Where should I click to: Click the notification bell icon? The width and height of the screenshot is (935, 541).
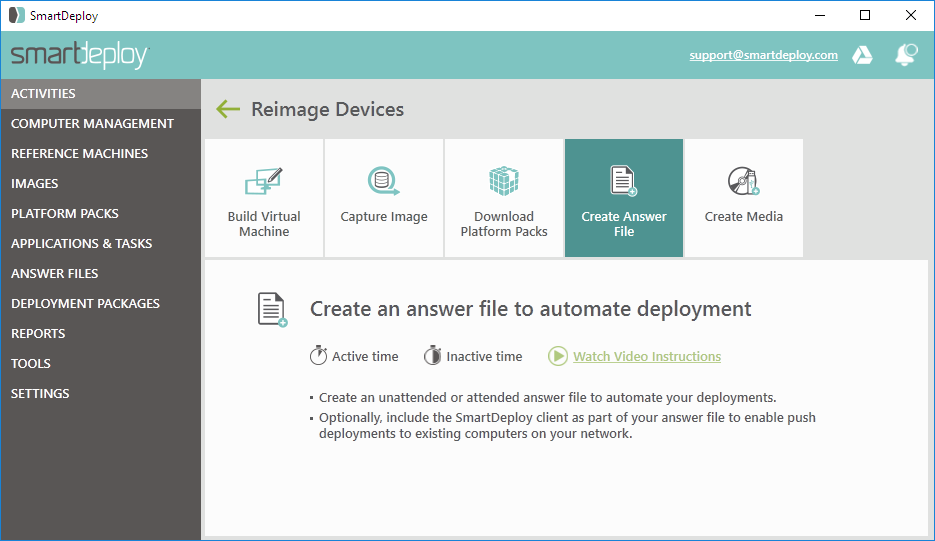tap(906, 55)
